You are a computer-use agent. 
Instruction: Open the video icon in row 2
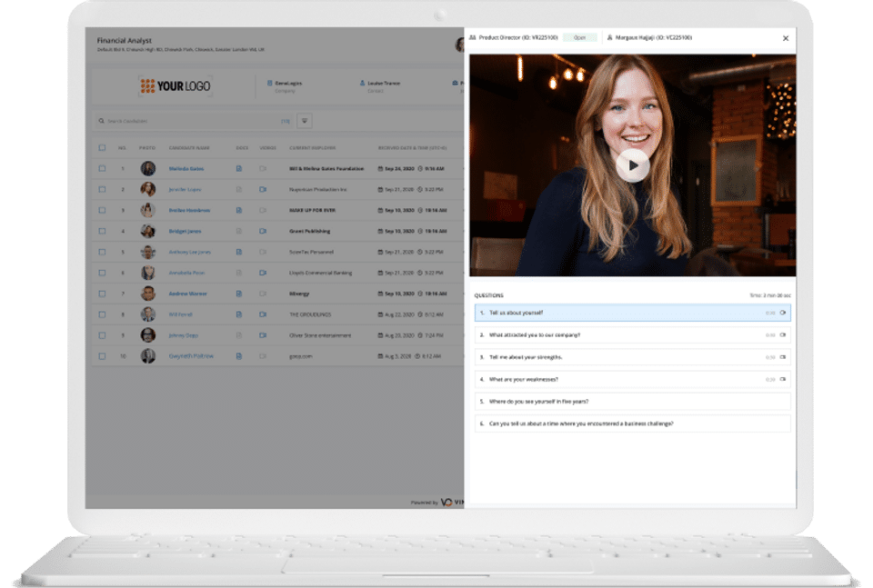tap(263, 190)
